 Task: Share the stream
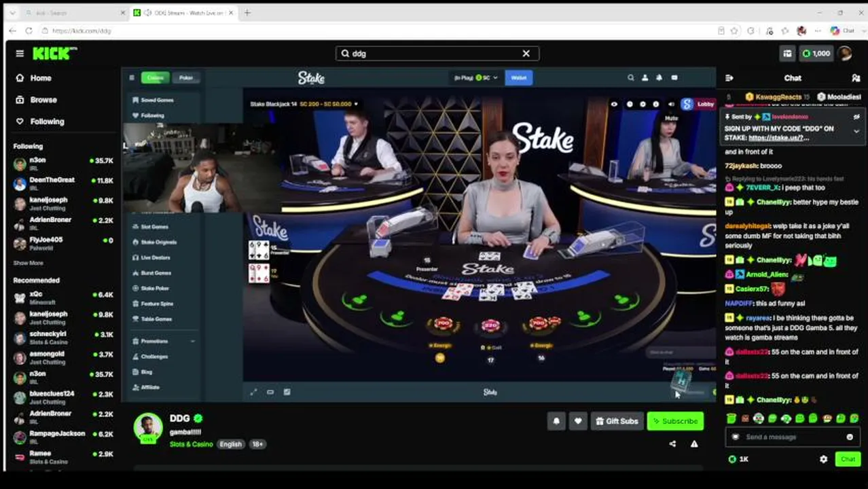pos(672,444)
